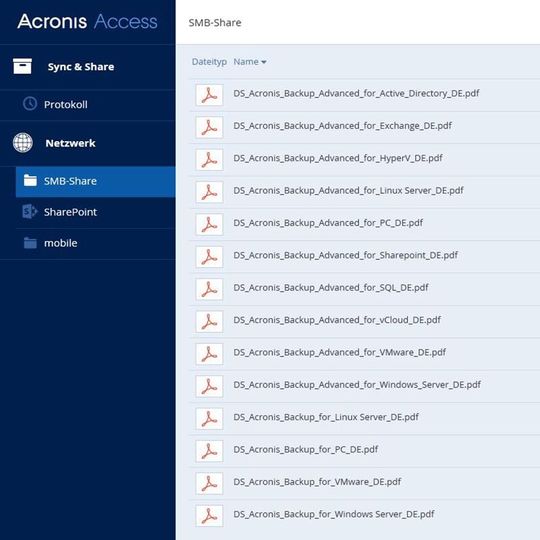The width and height of the screenshot is (540, 540).
Task: Click PDF icon for Advanced_for_HyperV_DE.pdf
Action: (x=209, y=160)
